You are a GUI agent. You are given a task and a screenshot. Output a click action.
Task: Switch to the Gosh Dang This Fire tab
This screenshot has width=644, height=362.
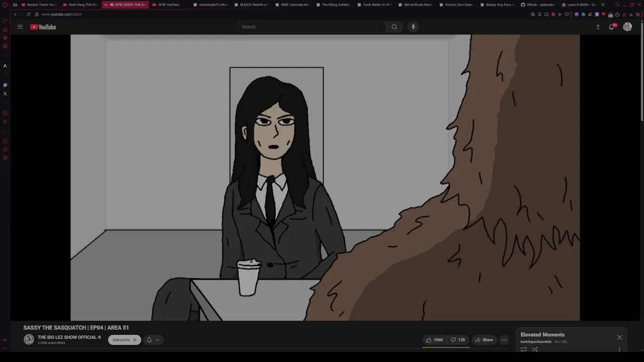[x=80, y=5]
